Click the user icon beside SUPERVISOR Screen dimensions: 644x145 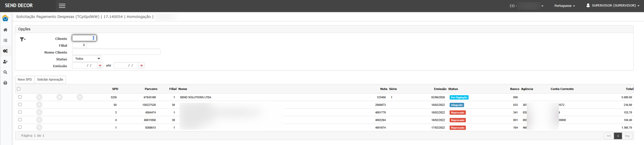coord(588,5)
